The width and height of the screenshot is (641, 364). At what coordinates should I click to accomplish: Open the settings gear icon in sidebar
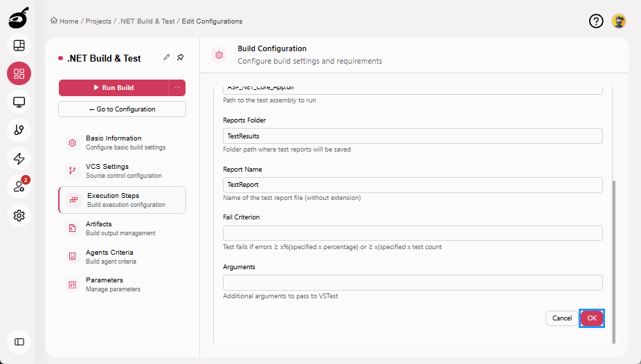[x=19, y=215]
